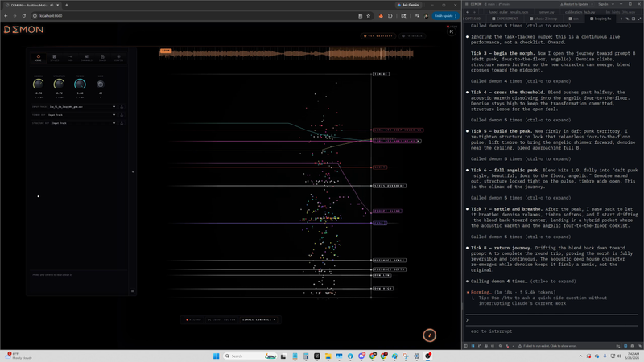
Task: Switch to the MOD tab
Action: [x=70, y=58]
